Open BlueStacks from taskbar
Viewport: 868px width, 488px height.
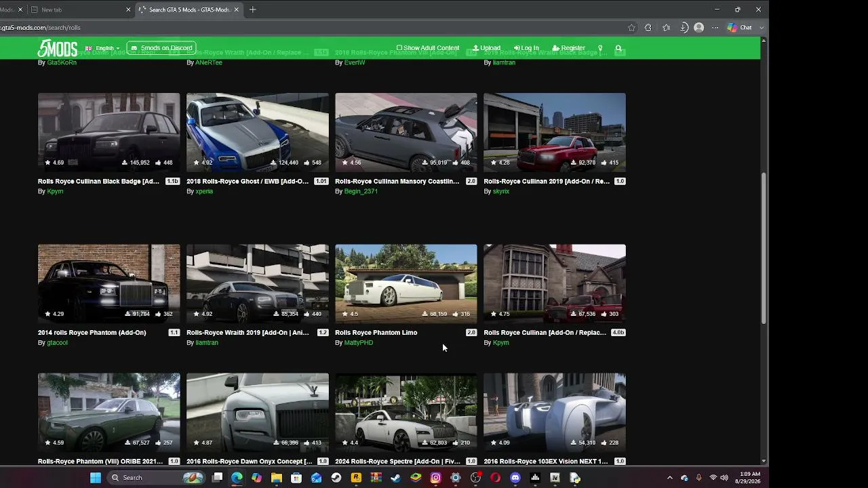point(416,478)
